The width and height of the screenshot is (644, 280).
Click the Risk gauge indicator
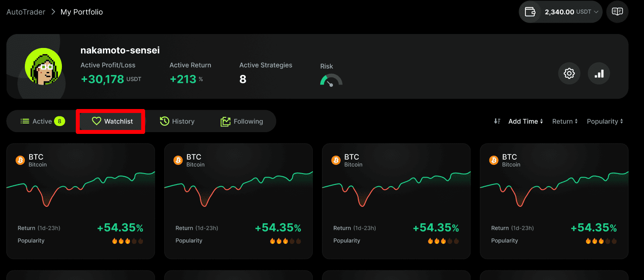pos(331,80)
